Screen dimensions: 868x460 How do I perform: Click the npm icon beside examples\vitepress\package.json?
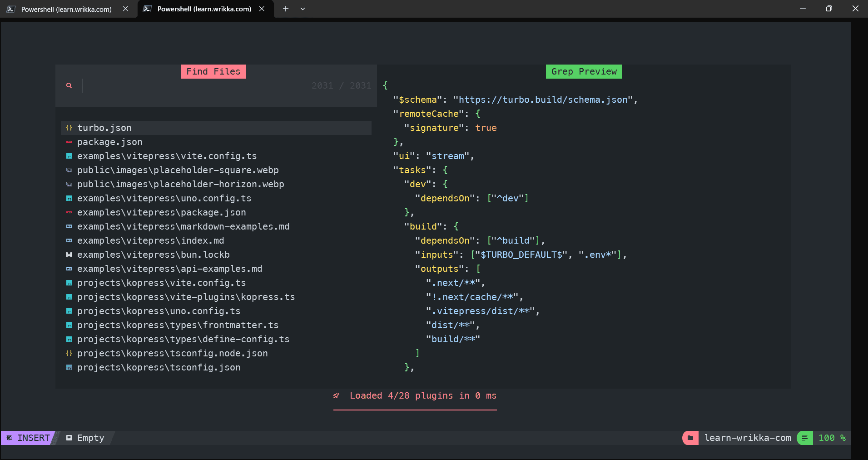tap(69, 212)
